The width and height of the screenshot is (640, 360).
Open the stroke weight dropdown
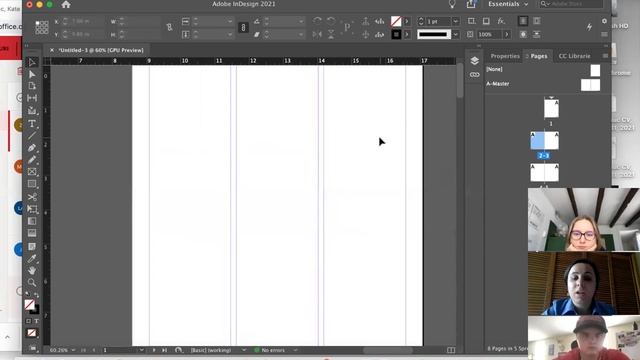pyautogui.click(x=456, y=21)
